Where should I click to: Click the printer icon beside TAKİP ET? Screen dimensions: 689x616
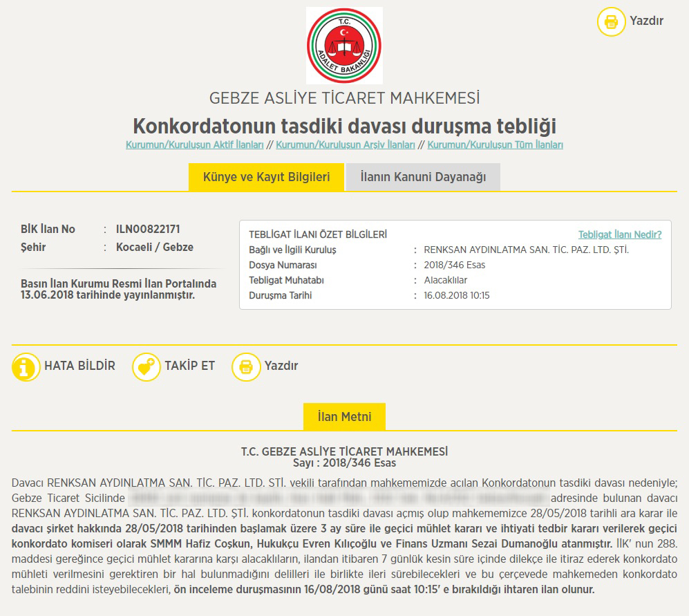(245, 366)
